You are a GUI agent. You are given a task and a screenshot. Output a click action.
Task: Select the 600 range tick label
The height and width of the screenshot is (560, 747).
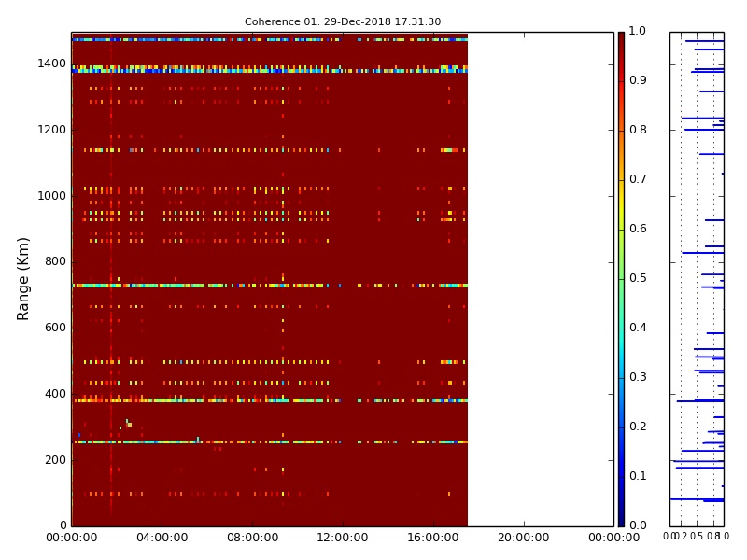55,329
